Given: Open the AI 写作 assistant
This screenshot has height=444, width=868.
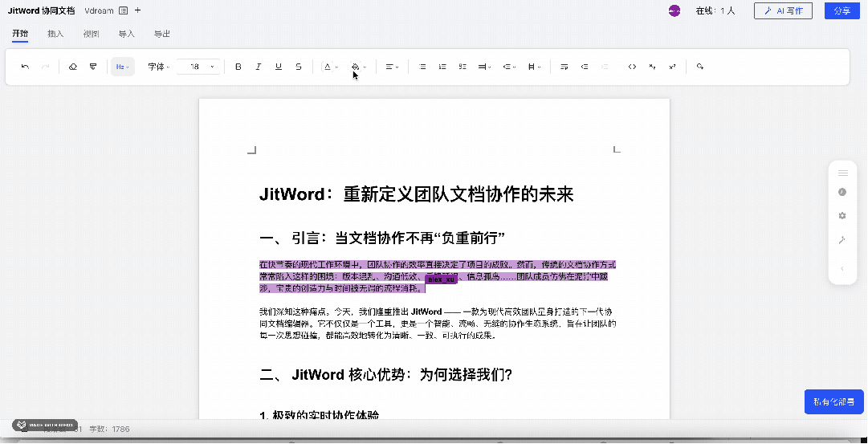Looking at the screenshot, I should (x=783, y=10).
